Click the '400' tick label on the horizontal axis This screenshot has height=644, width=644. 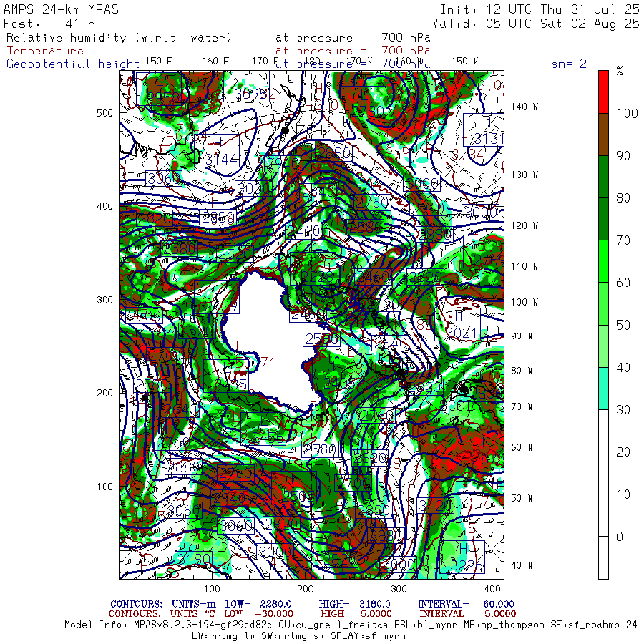(492, 589)
